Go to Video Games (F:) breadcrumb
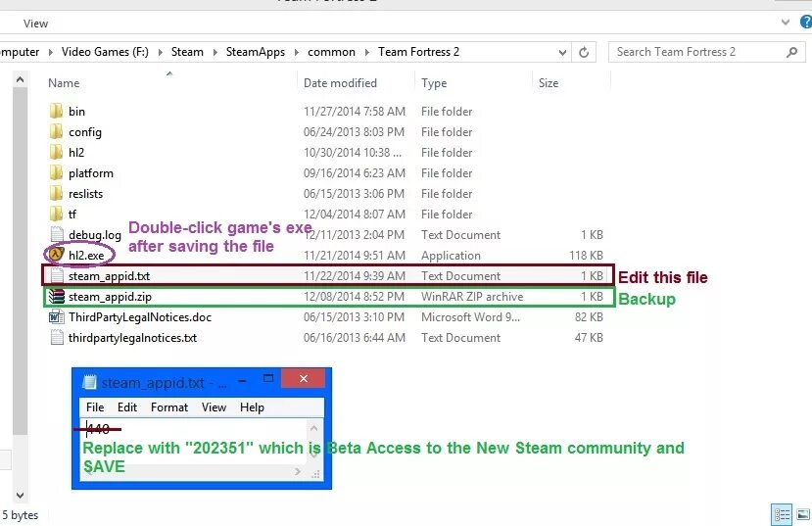This screenshot has height=526, width=812. pos(105,52)
